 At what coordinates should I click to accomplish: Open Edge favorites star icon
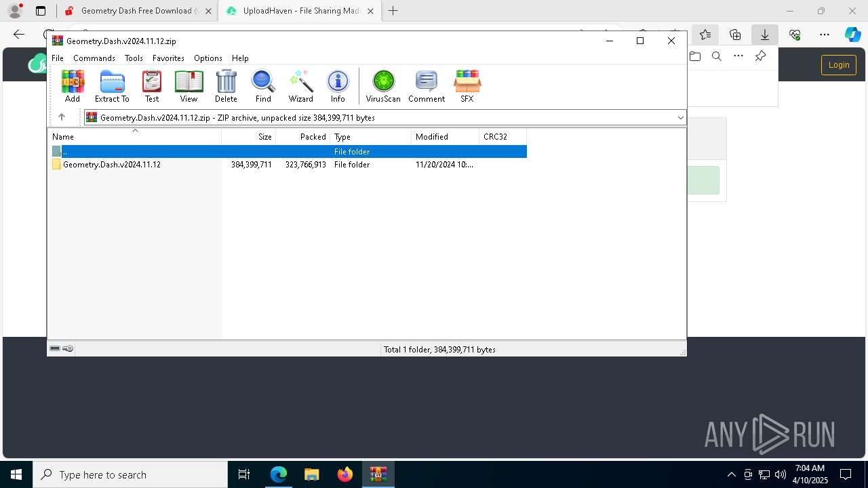click(705, 35)
